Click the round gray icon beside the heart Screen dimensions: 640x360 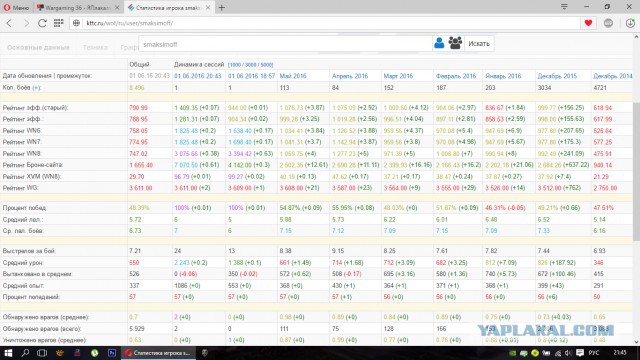(608, 23)
